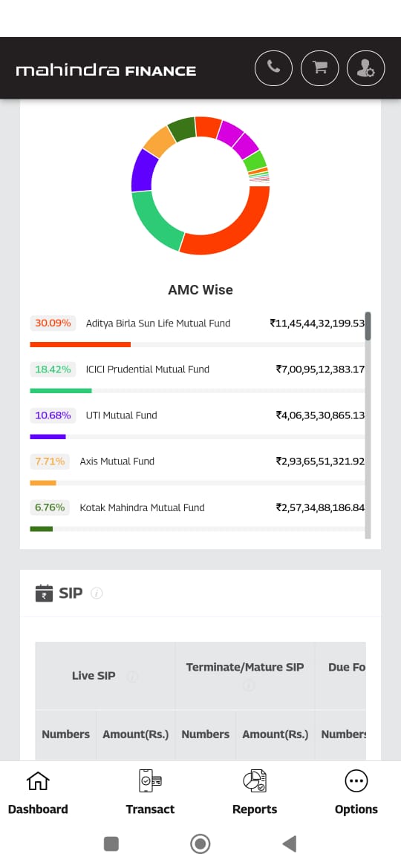Tap Android home circle button
This screenshot has height=868, width=401.
coord(200,844)
